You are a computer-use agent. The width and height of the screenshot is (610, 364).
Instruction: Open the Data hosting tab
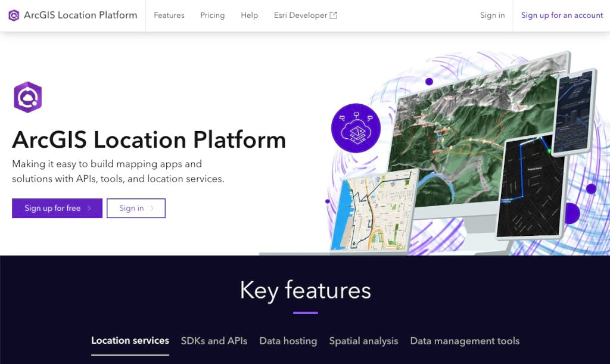point(288,341)
